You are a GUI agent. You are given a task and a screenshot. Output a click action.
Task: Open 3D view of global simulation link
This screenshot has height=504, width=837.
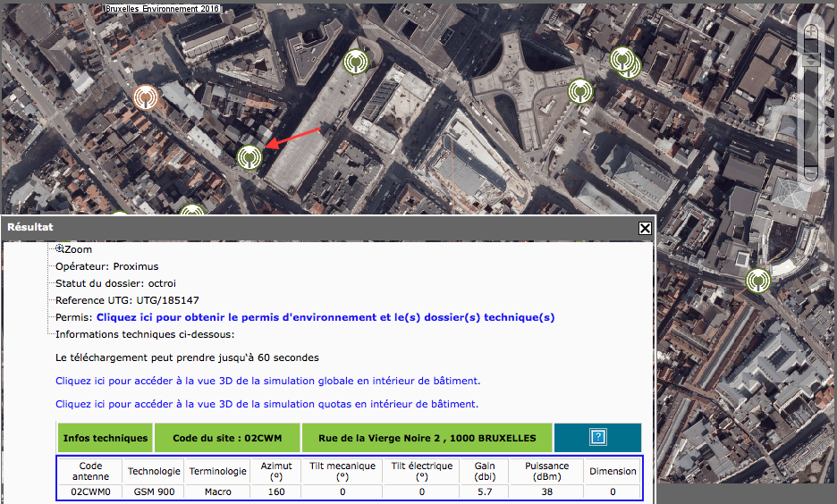(x=267, y=381)
